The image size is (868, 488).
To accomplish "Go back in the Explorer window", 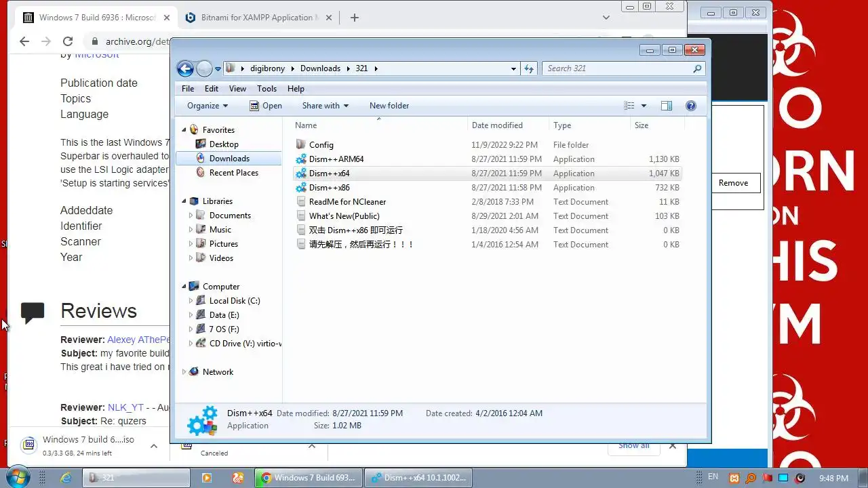I will 185,68.
